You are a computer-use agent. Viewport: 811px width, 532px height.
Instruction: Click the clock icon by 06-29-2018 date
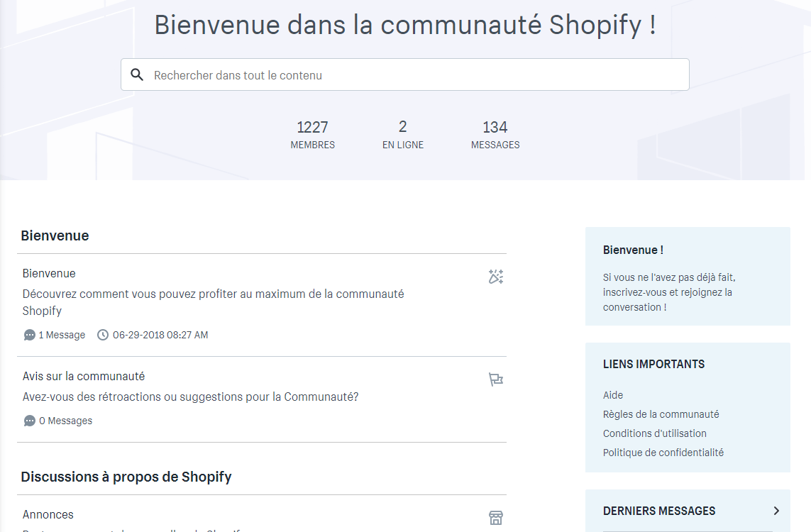coord(103,335)
